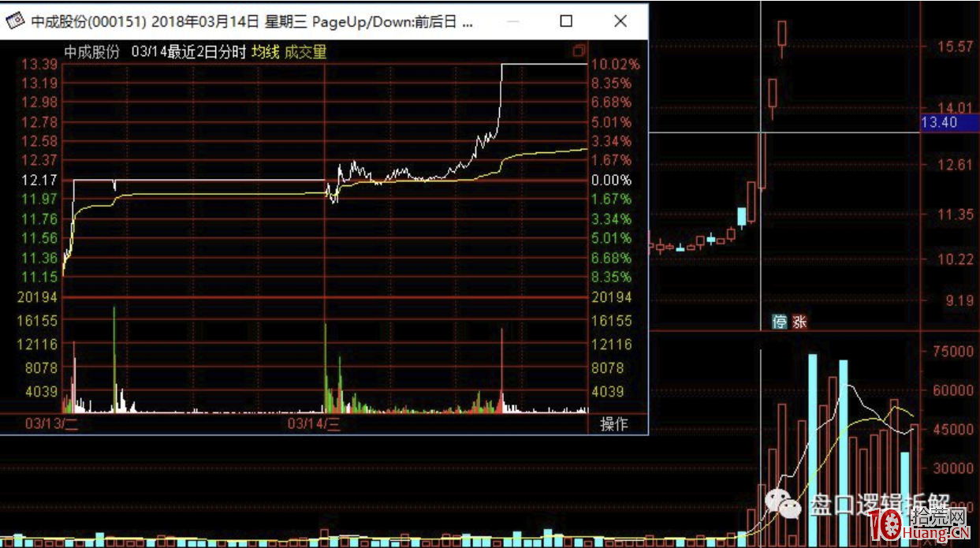Click the 11.36 price label
Screen dimensions: 980x548
[39, 258]
